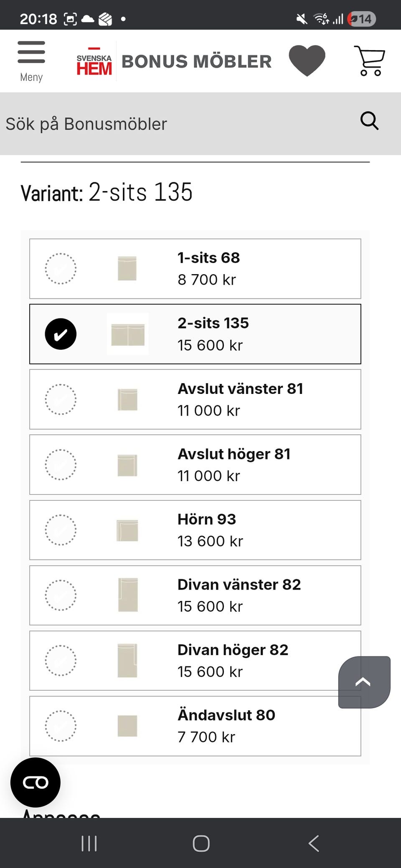Click the Avslut höger 81 variant label
Viewport: 401px width, 868px height.
pyautogui.click(x=234, y=454)
